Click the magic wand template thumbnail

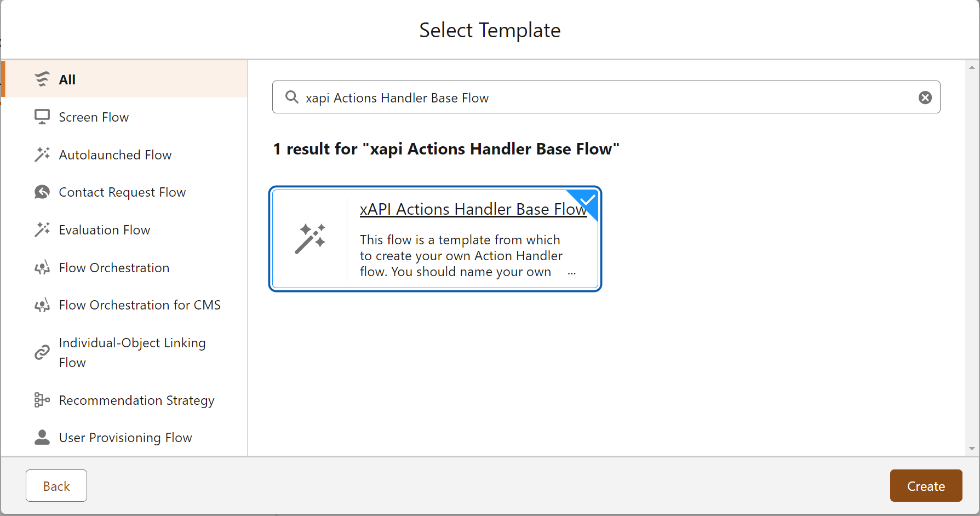(310, 239)
